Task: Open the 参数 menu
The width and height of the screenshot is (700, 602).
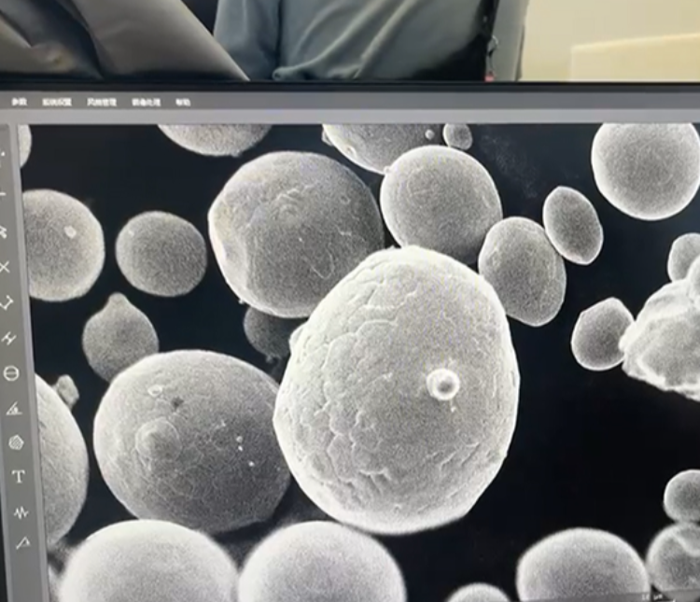Action: (20, 102)
